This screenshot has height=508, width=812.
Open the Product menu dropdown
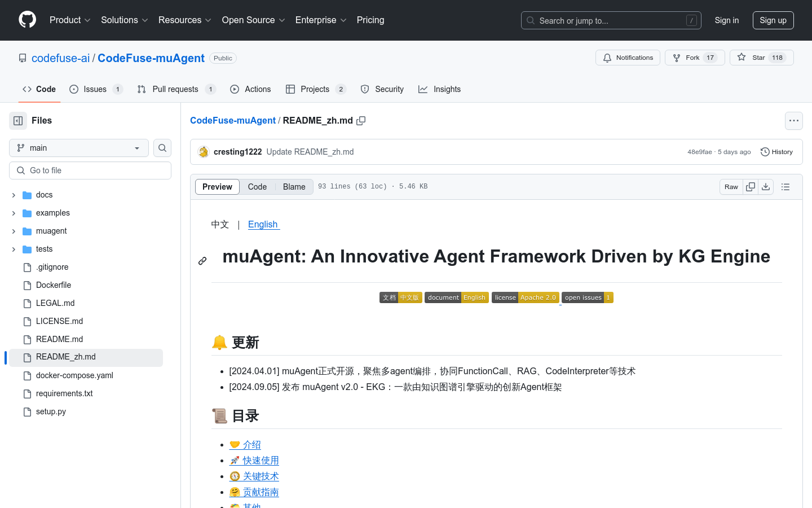point(70,20)
